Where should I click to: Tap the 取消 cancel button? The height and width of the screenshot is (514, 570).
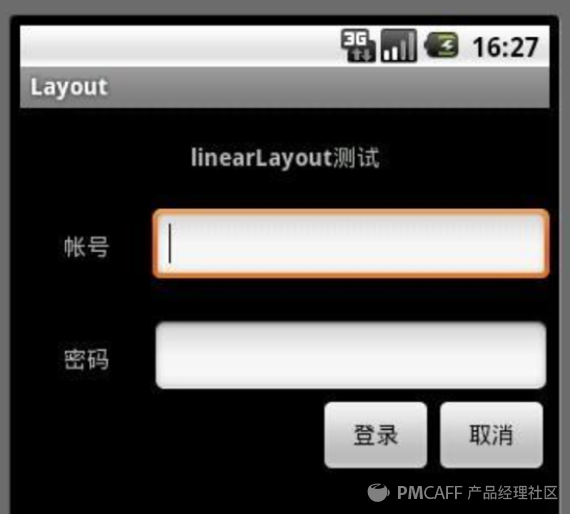(491, 435)
